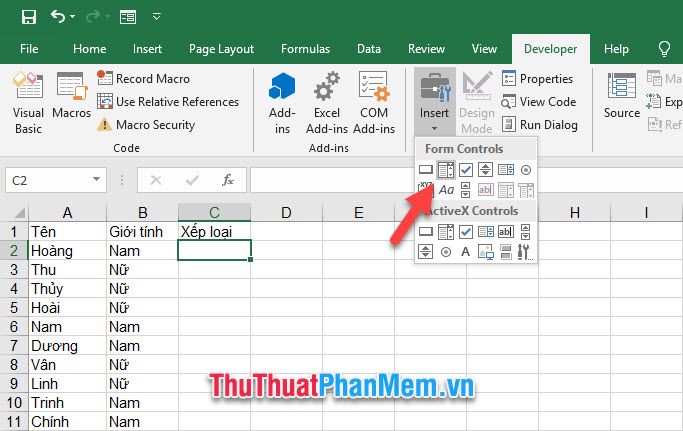Switch to the Home tab
Image resolution: width=683 pixels, height=431 pixels.
(90, 49)
